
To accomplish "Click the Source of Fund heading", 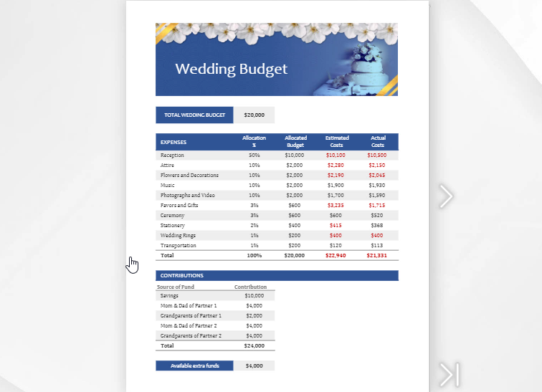I will [x=176, y=287].
